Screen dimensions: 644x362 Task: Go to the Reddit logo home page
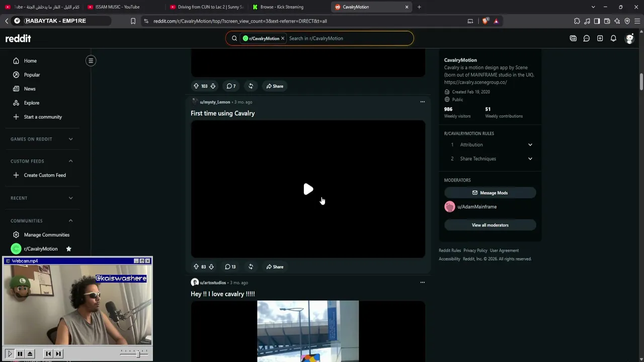[18, 38]
